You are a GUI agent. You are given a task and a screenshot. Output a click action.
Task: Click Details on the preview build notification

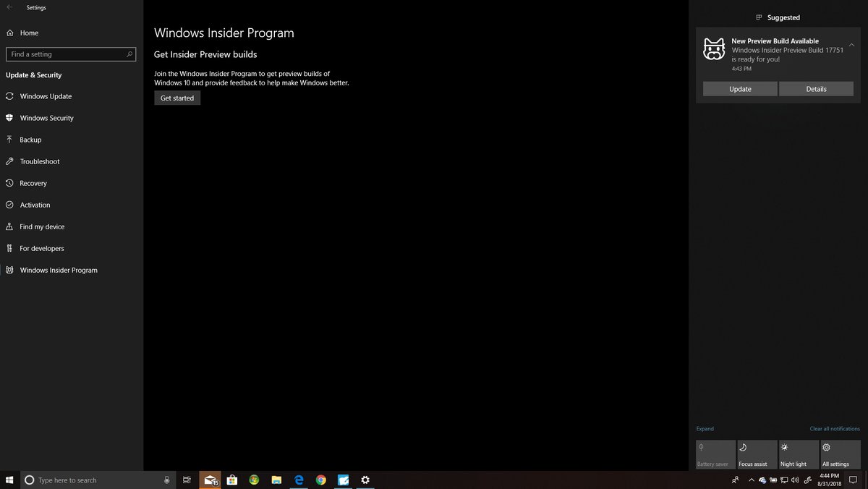tap(816, 89)
